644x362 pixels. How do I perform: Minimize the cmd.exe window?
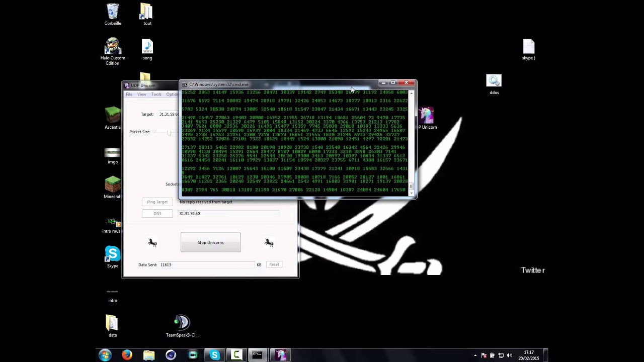coord(383,83)
